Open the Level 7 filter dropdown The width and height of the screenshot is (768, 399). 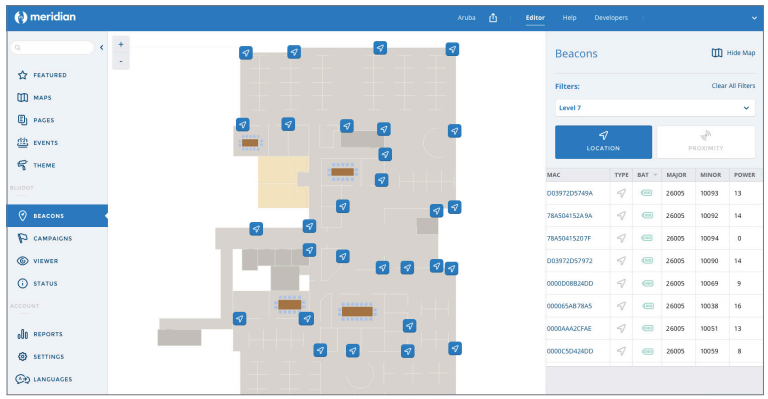655,108
